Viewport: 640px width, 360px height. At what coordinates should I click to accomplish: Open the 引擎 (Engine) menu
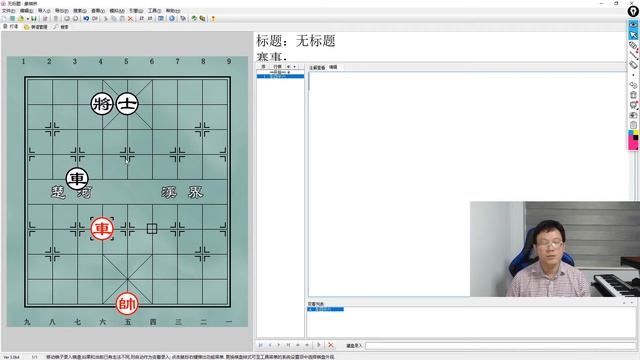pos(136,11)
